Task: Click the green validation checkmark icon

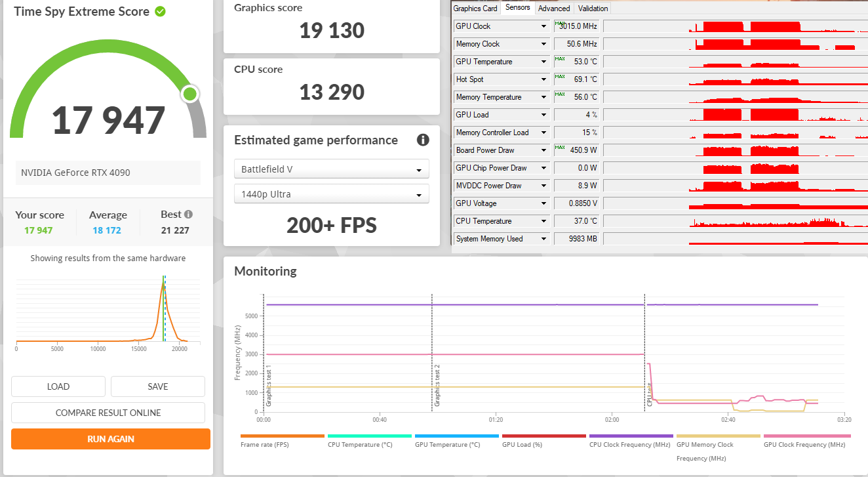Action: [x=160, y=11]
